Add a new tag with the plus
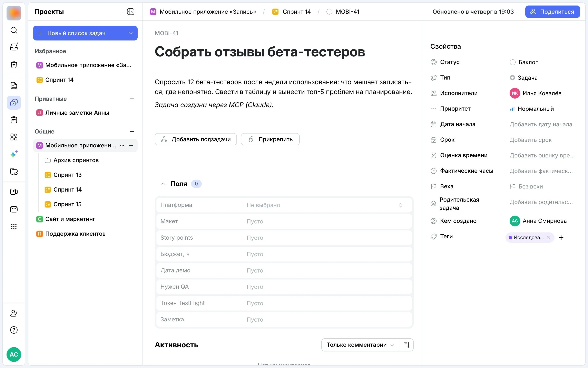The image size is (588, 368). pos(561,238)
